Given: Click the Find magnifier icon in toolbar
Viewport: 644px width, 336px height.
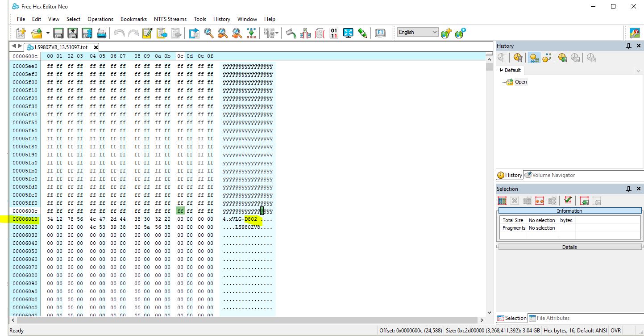Looking at the screenshot, I should point(208,33).
